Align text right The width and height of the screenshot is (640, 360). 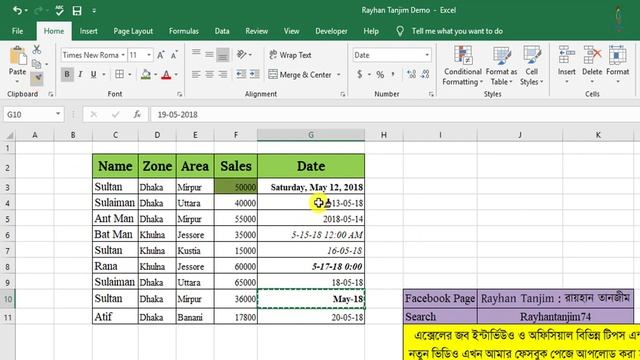click(223, 74)
